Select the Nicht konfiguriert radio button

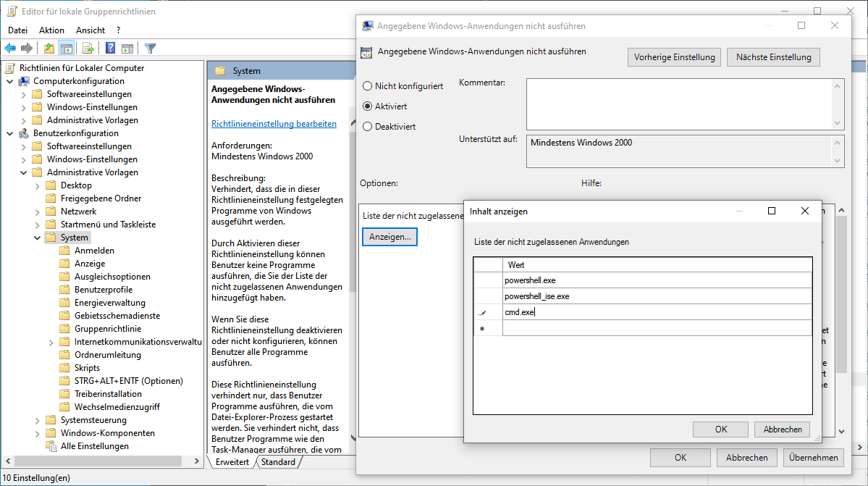click(367, 86)
